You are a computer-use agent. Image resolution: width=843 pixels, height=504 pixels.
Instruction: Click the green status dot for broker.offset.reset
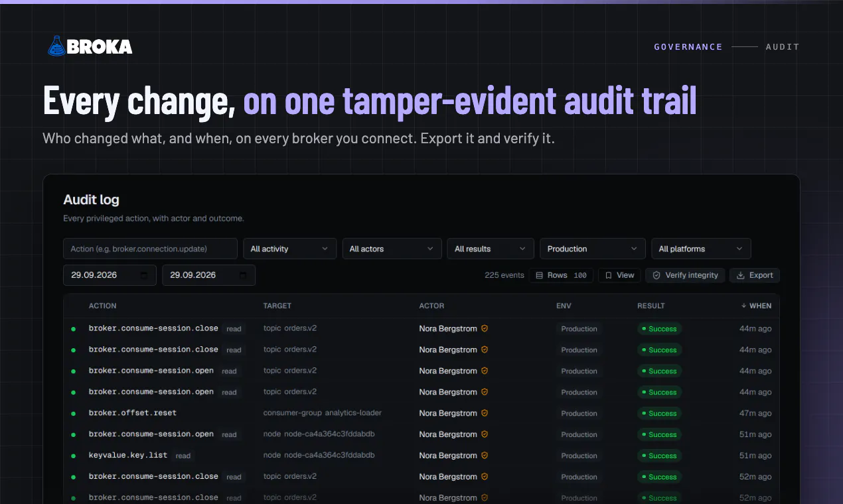pos(73,414)
